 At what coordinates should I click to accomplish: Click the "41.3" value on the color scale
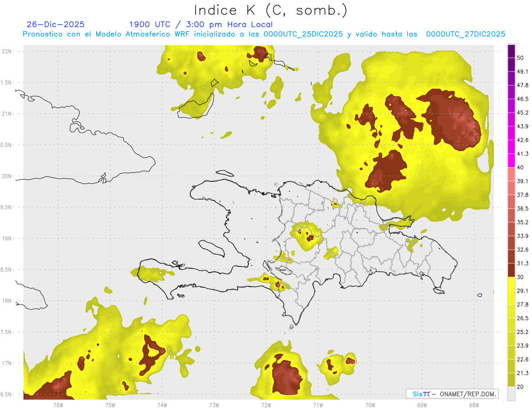tap(523, 154)
